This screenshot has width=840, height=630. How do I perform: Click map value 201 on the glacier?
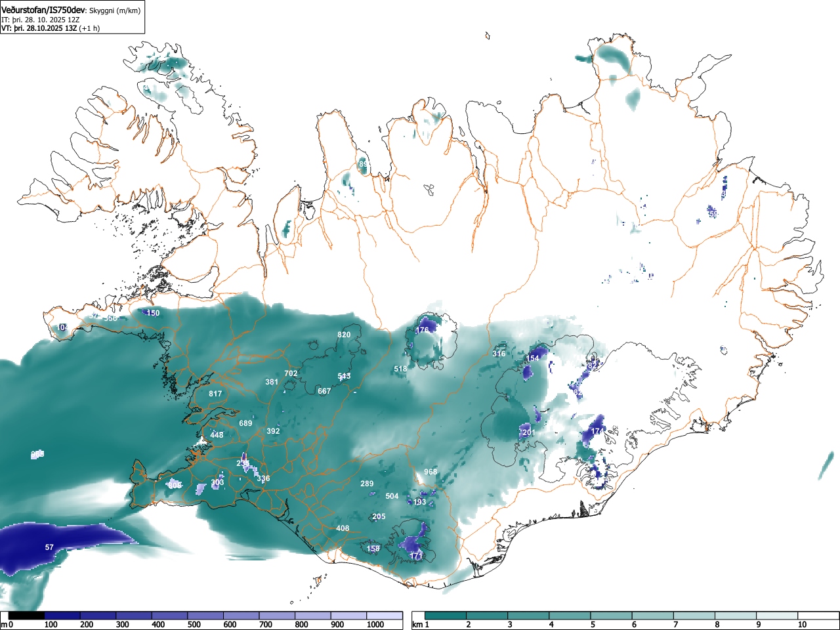[529, 432]
